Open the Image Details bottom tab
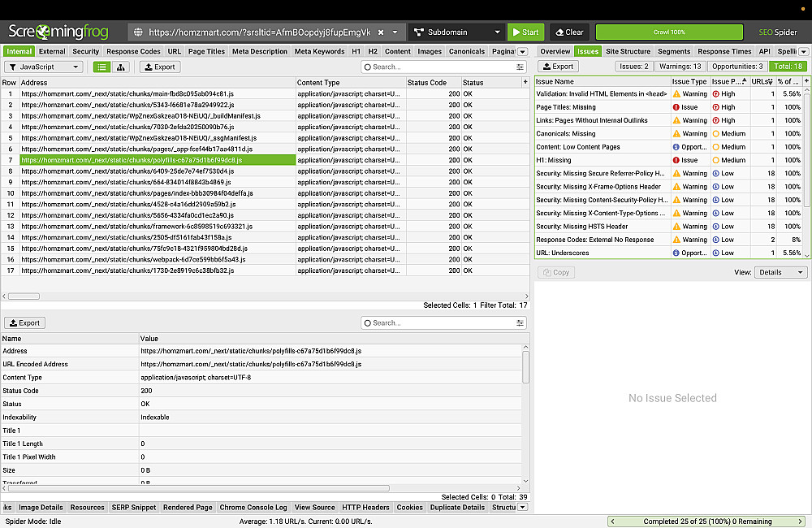The image size is (812, 528). click(41, 507)
